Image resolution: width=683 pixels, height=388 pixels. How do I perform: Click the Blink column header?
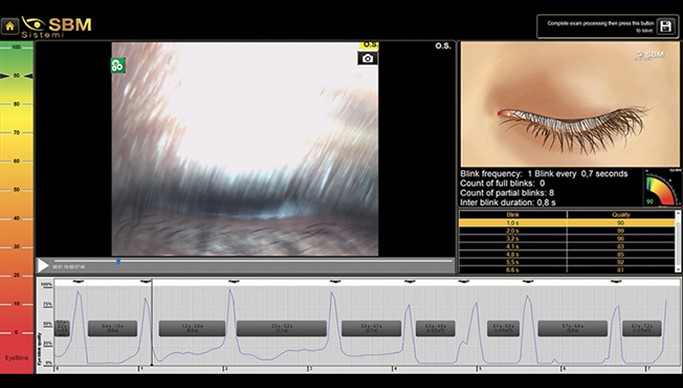(x=513, y=215)
